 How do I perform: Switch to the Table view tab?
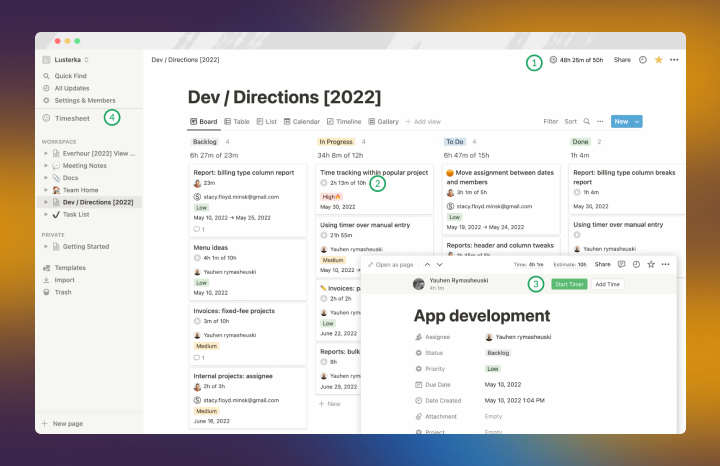click(237, 121)
